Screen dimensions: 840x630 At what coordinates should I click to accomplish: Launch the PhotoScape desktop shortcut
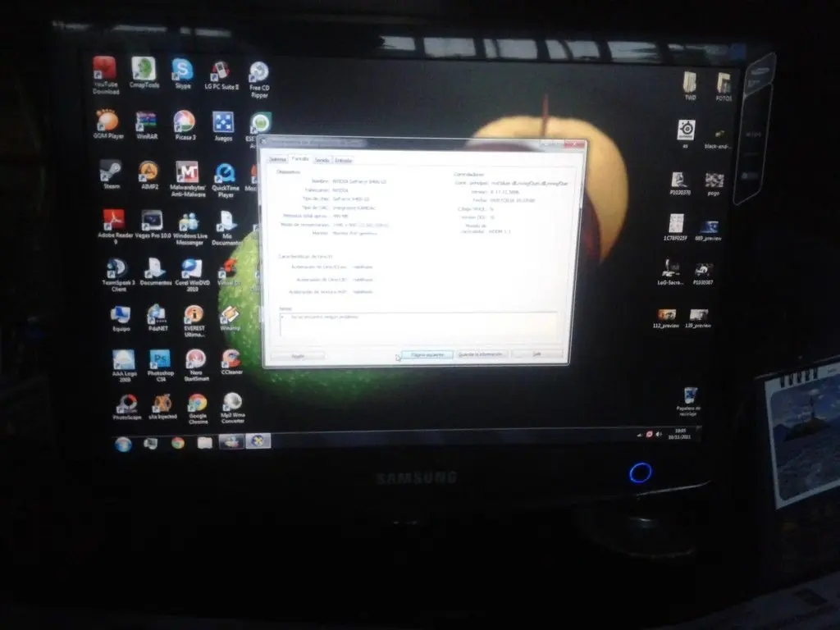click(127, 407)
